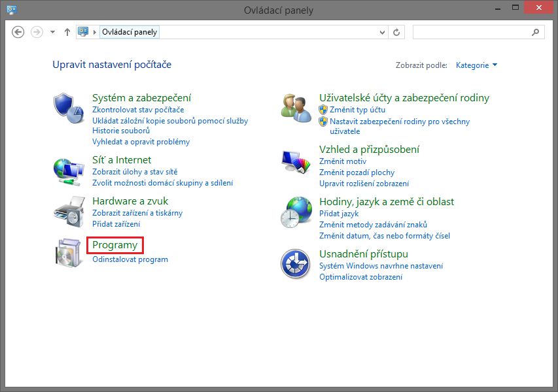Image resolution: width=558 pixels, height=392 pixels.
Task: Click the Přidat jazyk link
Action: 339,214
